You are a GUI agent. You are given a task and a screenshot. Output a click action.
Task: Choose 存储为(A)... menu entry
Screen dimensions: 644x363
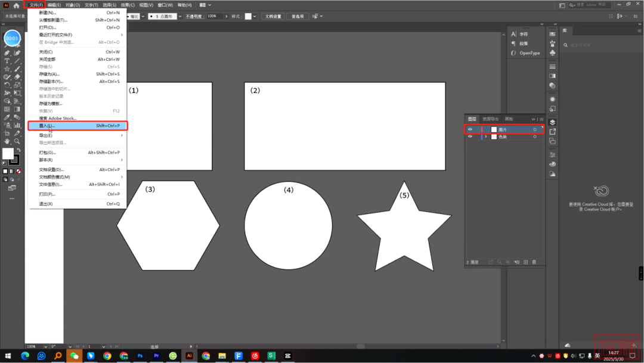tap(77, 75)
